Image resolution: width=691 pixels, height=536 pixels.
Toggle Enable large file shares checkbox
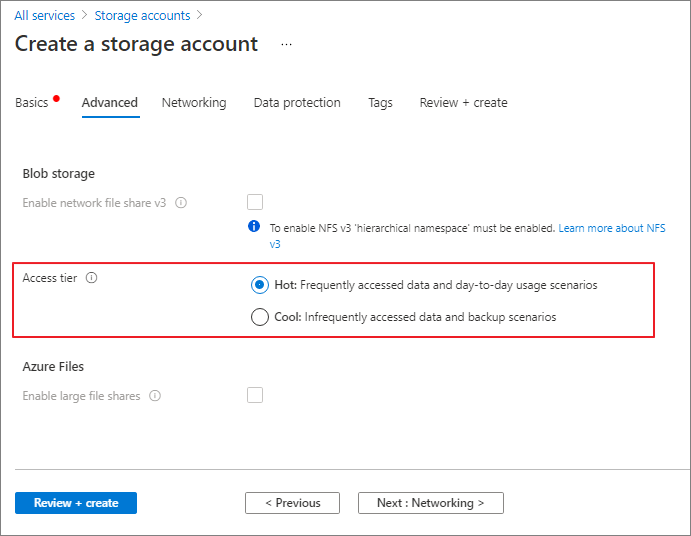click(x=255, y=395)
